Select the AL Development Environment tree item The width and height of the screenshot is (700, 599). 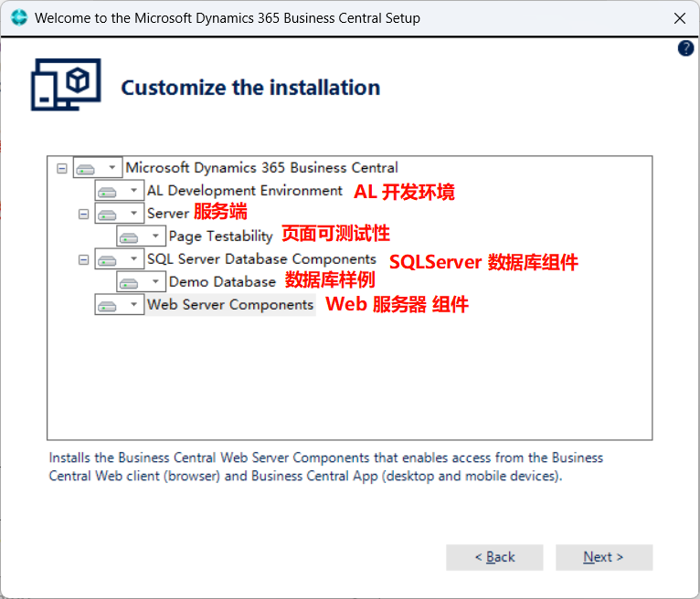click(245, 191)
